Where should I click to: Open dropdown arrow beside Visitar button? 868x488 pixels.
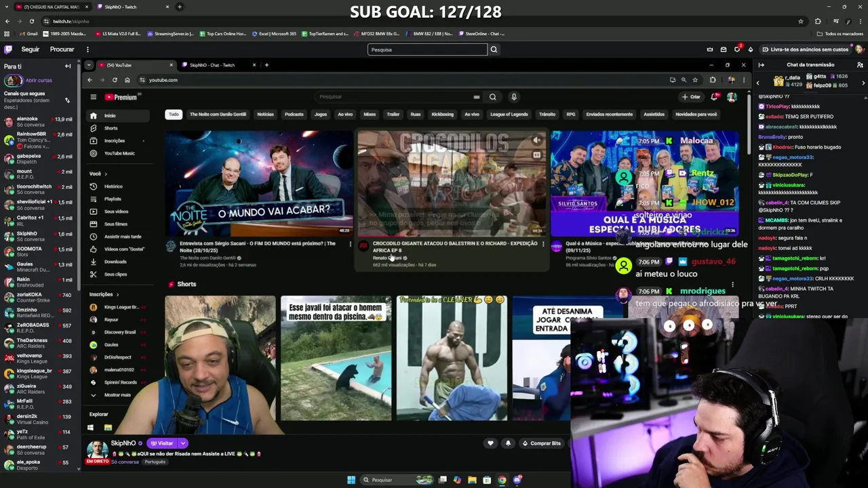pos(182,443)
